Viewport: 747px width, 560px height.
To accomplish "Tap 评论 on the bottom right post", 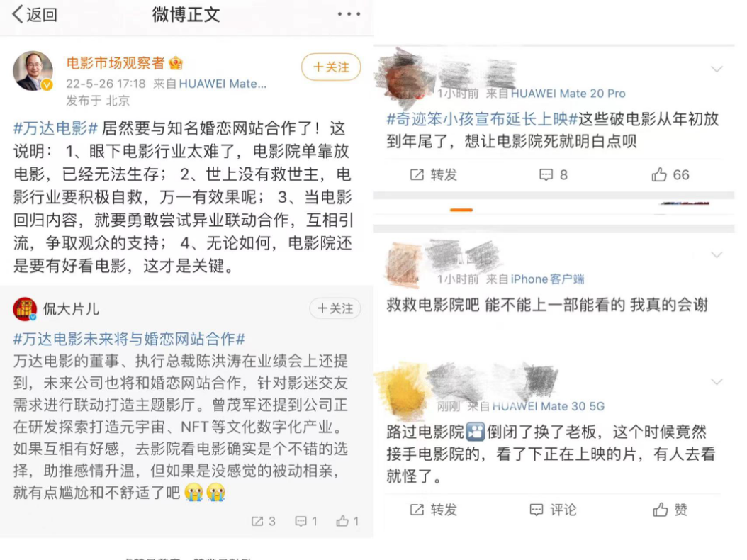I will coord(553,510).
